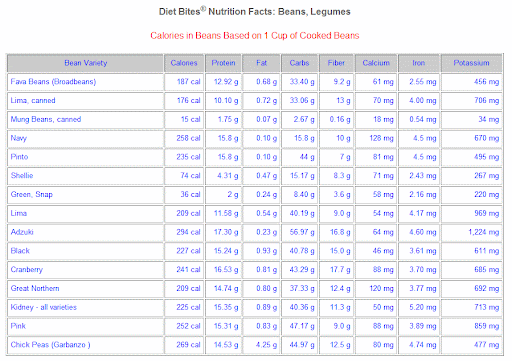Open the Lima, canned entry
Viewport: 512px width, 361px height.
pyautogui.click(x=33, y=100)
